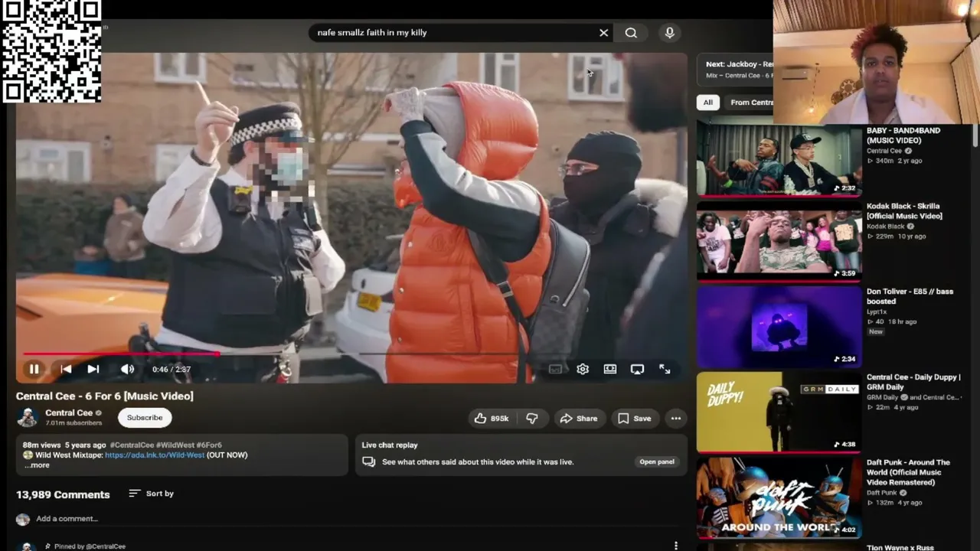Clear the search box text

(x=603, y=33)
